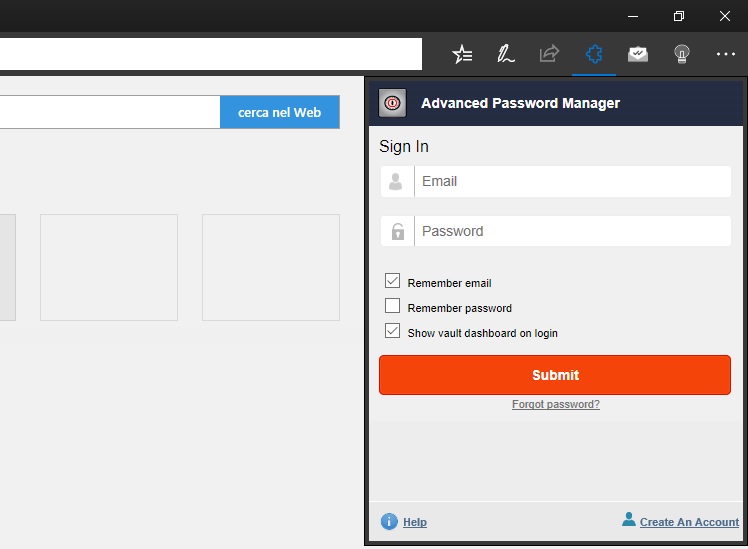Viewport: 748px width, 549px height.
Task: Click the blue info icon beside Help
Action: tap(389, 522)
